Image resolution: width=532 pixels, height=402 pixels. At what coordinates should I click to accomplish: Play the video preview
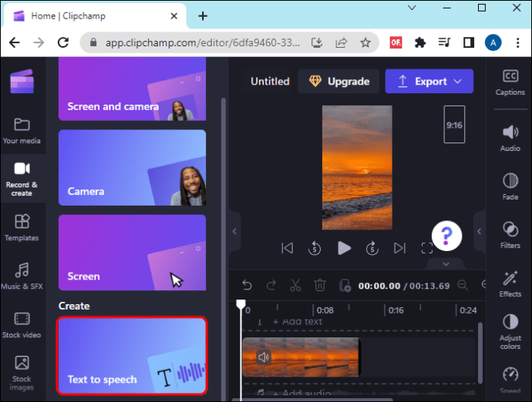click(344, 248)
